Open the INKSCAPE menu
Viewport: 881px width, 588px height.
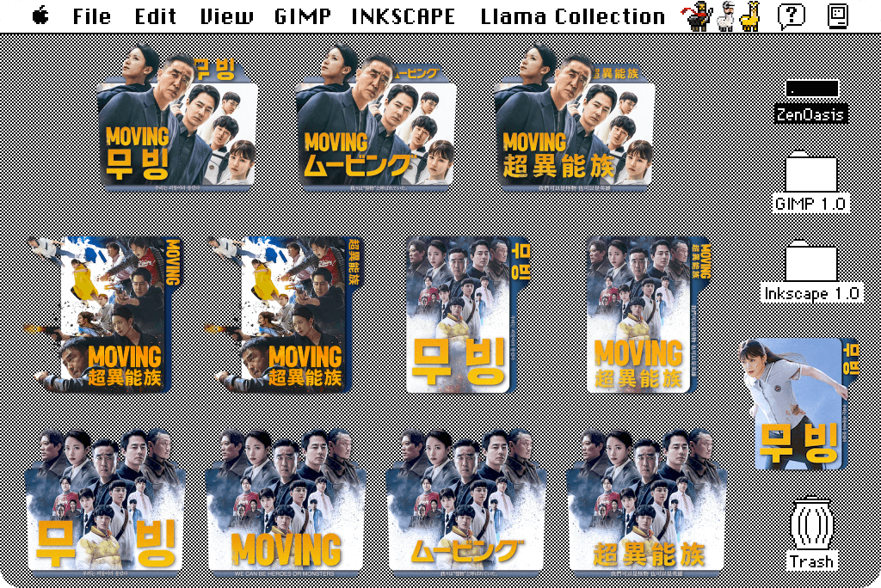click(x=401, y=15)
